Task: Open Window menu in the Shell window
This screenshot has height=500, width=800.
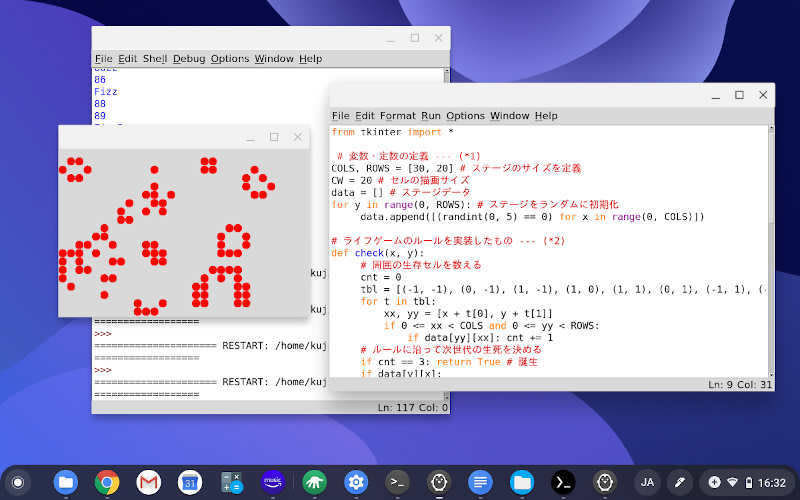Action: (274, 59)
